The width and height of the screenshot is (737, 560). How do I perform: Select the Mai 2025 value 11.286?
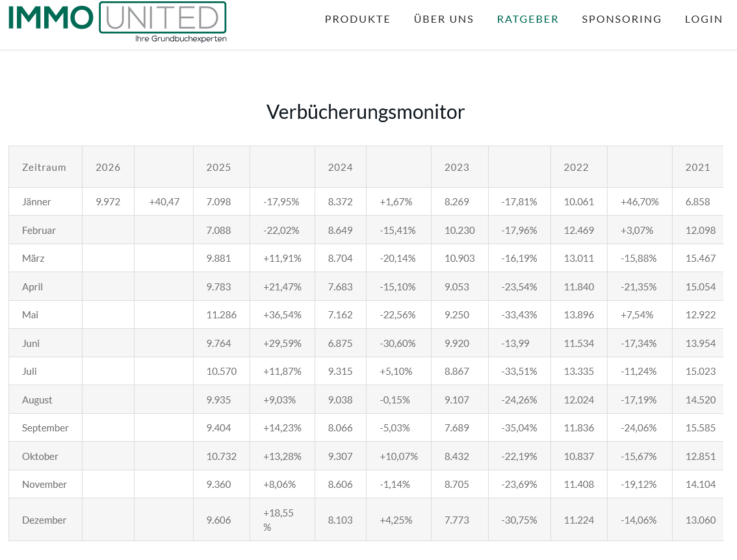point(222,315)
